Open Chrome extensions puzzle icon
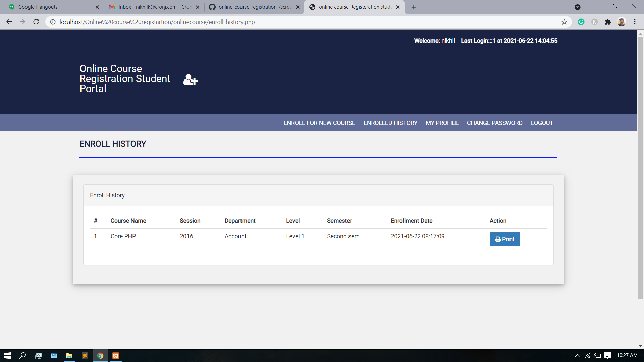 click(x=608, y=22)
